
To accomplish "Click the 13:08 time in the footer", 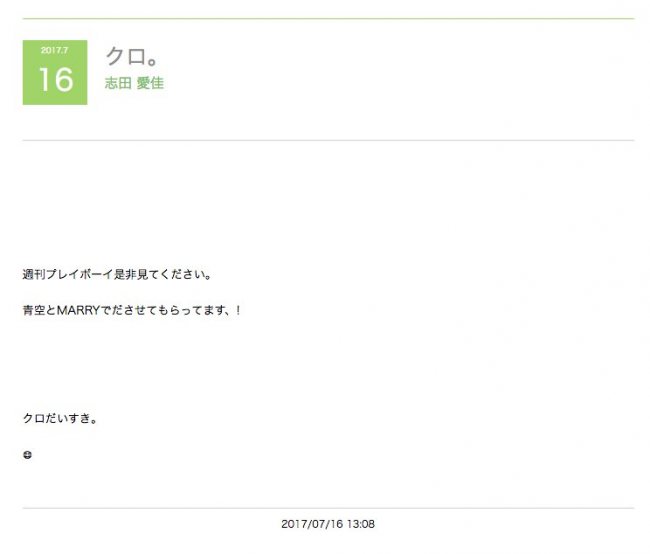I will pyautogui.click(x=361, y=524).
